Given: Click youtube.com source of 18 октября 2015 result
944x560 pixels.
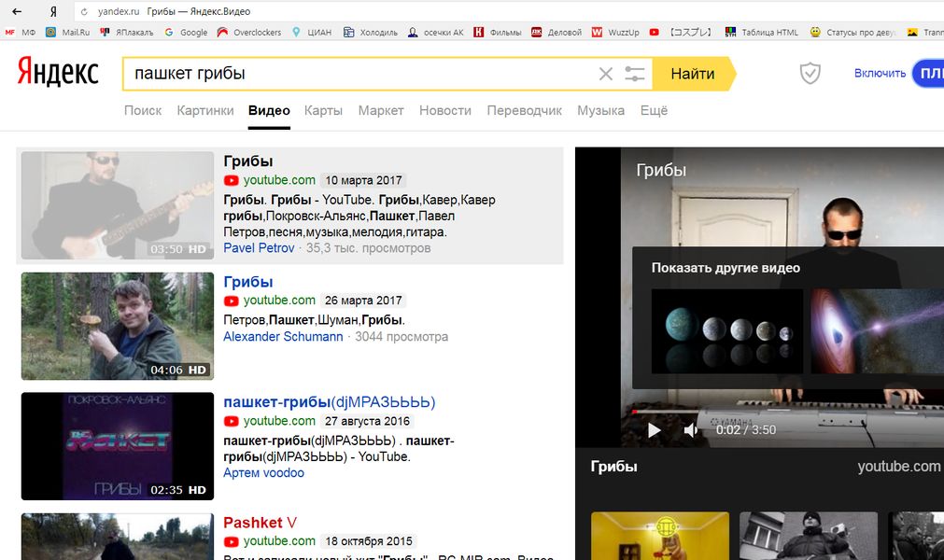Looking at the screenshot, I should pyautogui.click(x=279, y=540).
